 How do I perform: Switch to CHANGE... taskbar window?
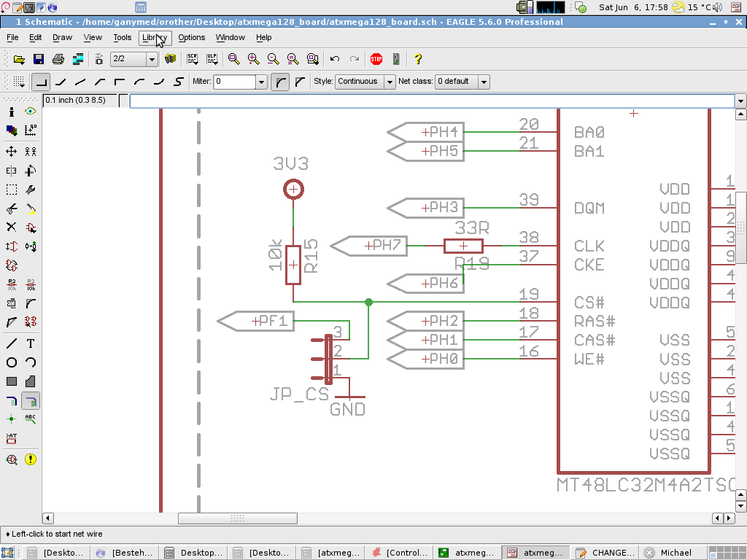(605, 553)
